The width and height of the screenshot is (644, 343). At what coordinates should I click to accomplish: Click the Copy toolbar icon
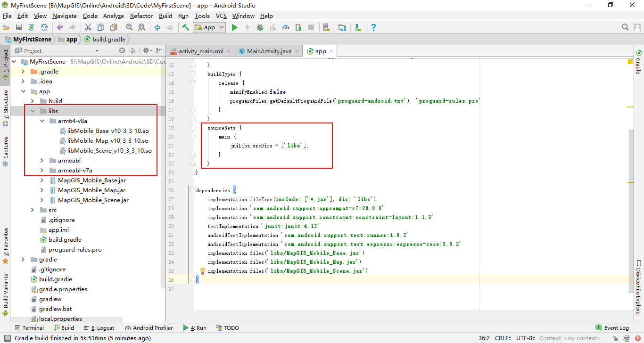(x=100, y=28)
